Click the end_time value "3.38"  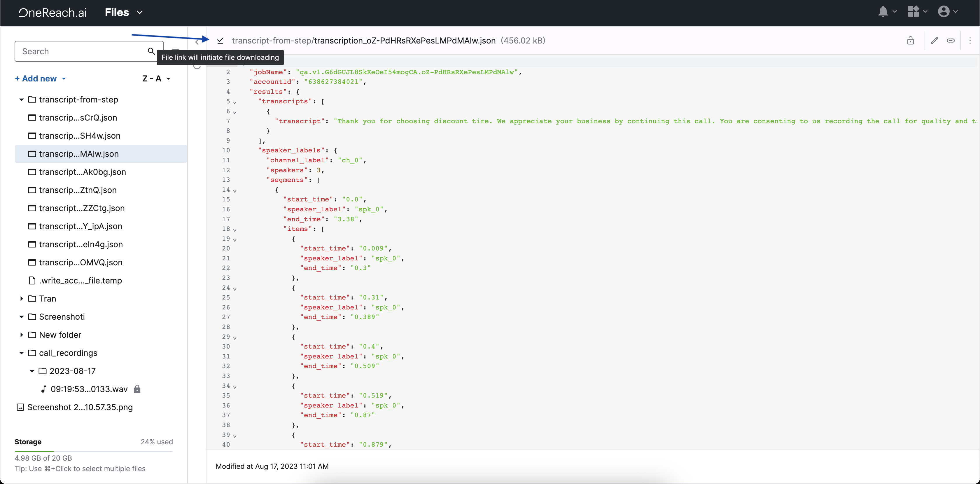click(346, 219)
